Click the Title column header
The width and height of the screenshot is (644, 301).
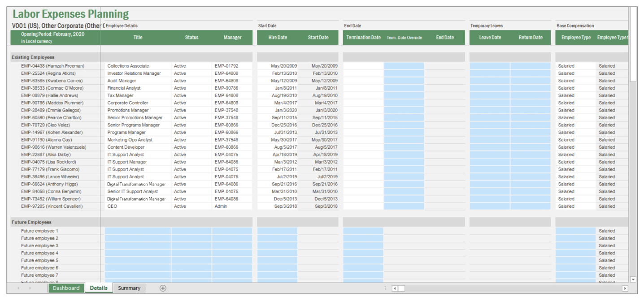138,38
